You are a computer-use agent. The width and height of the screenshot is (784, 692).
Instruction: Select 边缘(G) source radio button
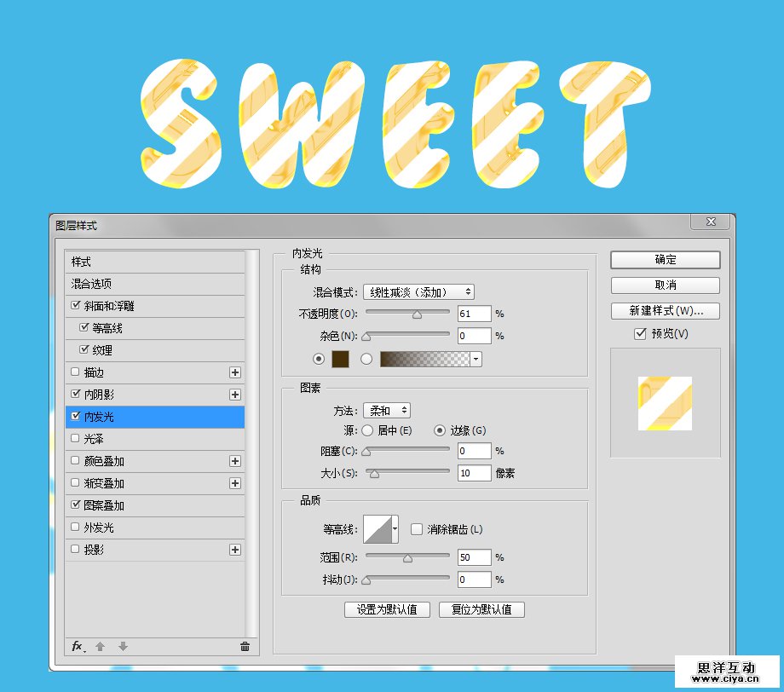click(440, 430)
